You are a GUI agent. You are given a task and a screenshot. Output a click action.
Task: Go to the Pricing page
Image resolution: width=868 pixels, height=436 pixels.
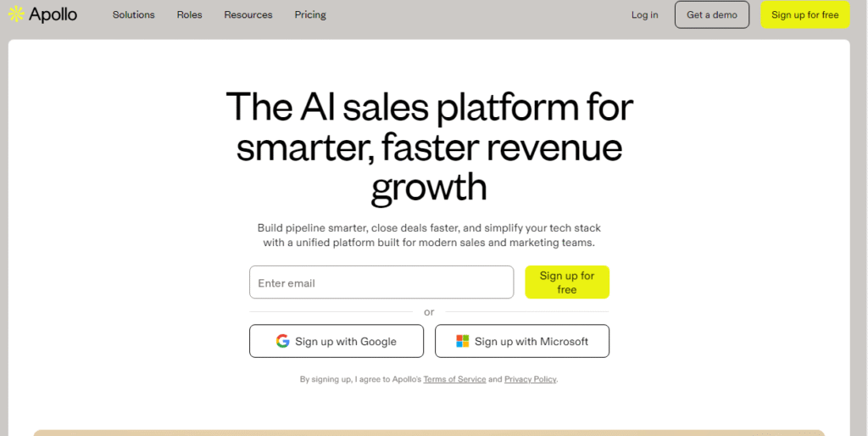(310, 15)
